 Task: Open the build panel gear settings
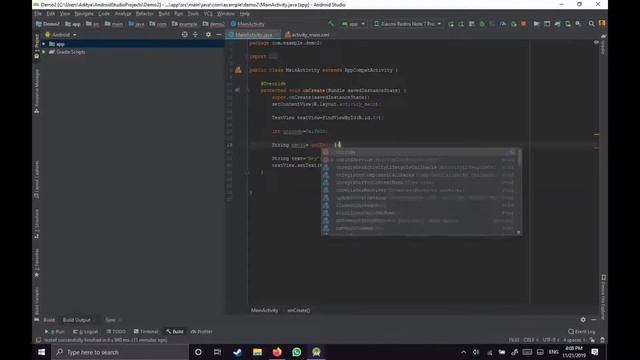[x=583, y=320]
